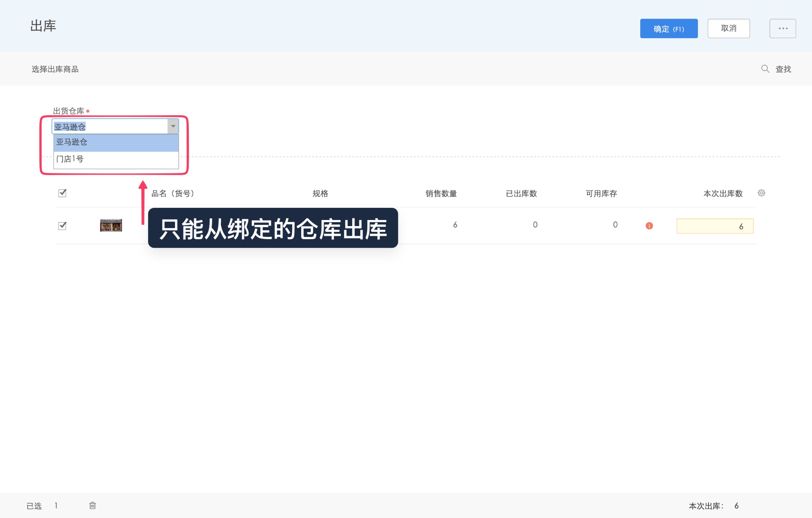The width and height of the screenshot is (812, 518).
Task: Open the column settings gear icon
Action: point(762,193)
